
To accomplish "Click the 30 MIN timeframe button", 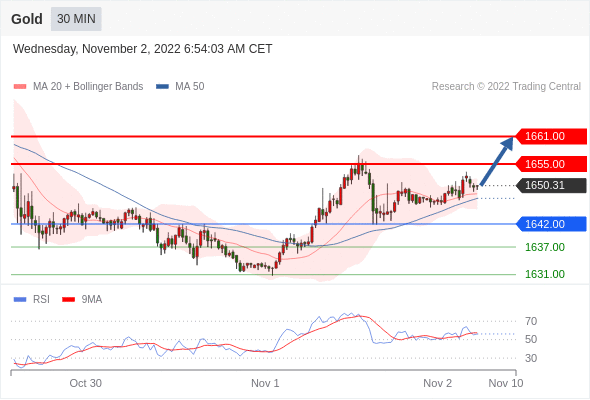I will pos(76,19).
